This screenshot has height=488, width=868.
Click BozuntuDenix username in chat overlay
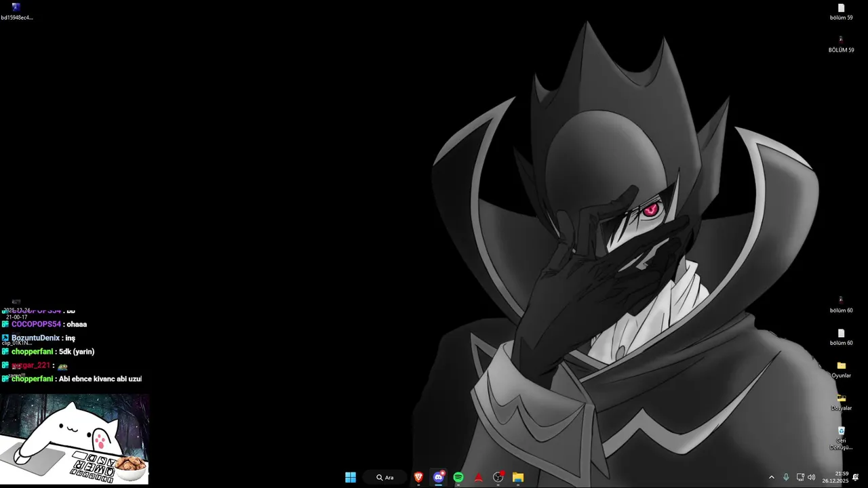click(x=35, y=338)
